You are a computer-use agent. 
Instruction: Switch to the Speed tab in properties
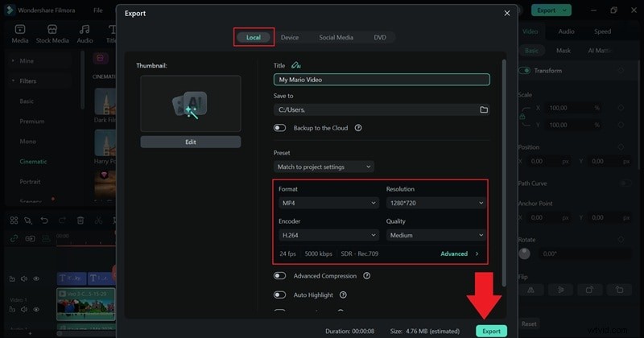tap(602, 31)
